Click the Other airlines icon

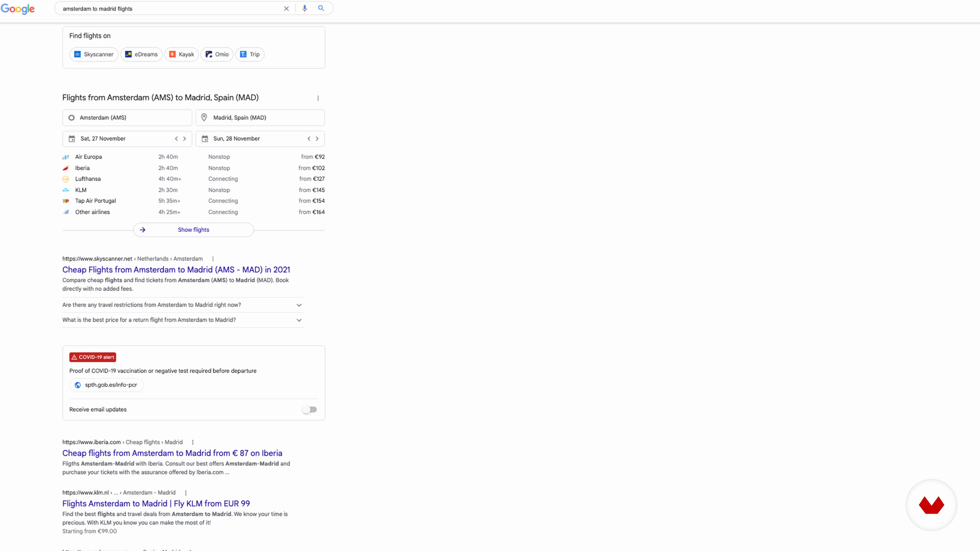point(66,212)
